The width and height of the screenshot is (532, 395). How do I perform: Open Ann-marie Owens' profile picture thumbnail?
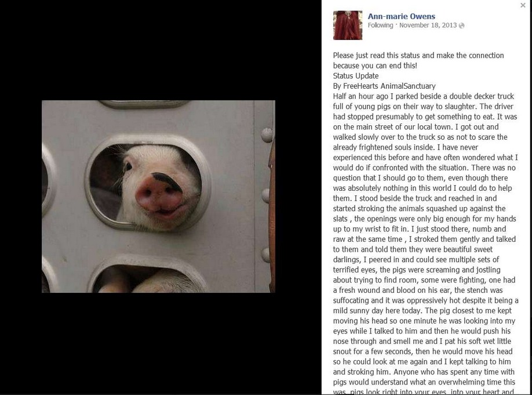point(348,25)
